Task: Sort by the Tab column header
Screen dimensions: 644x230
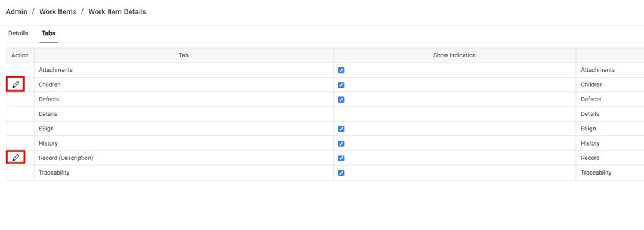Action: click(x=184, y=55)
